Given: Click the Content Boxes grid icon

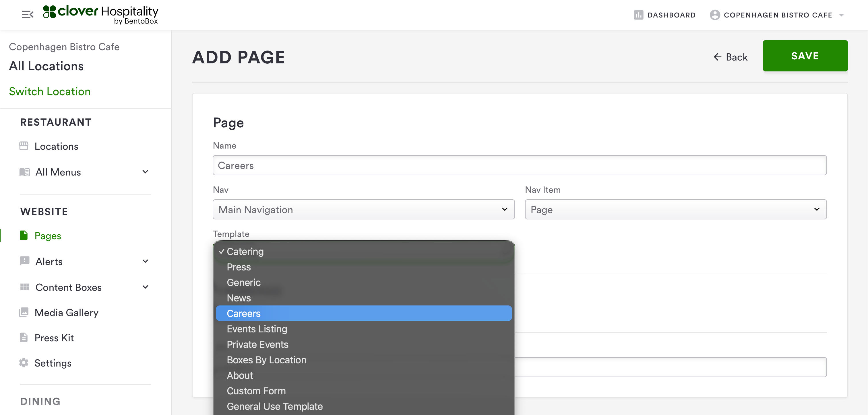Looking at the screenshot, I should pyautogui.click(x=25, y=287).
